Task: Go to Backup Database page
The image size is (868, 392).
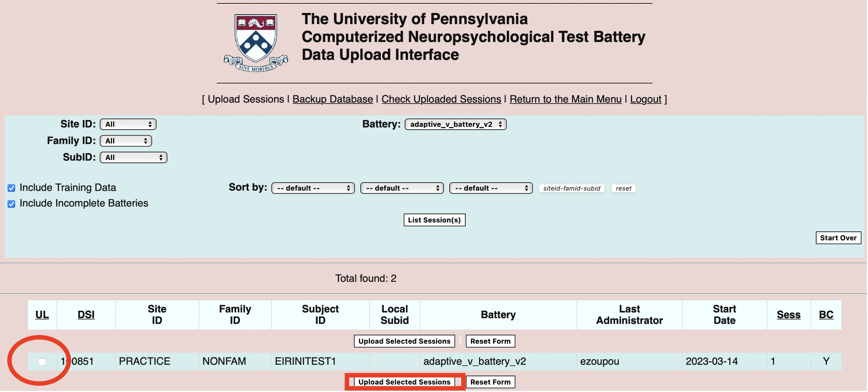Action: coord(333,99)
